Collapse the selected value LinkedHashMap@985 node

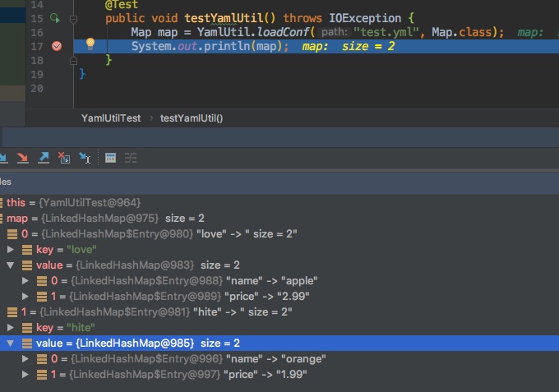click(11, 343)
